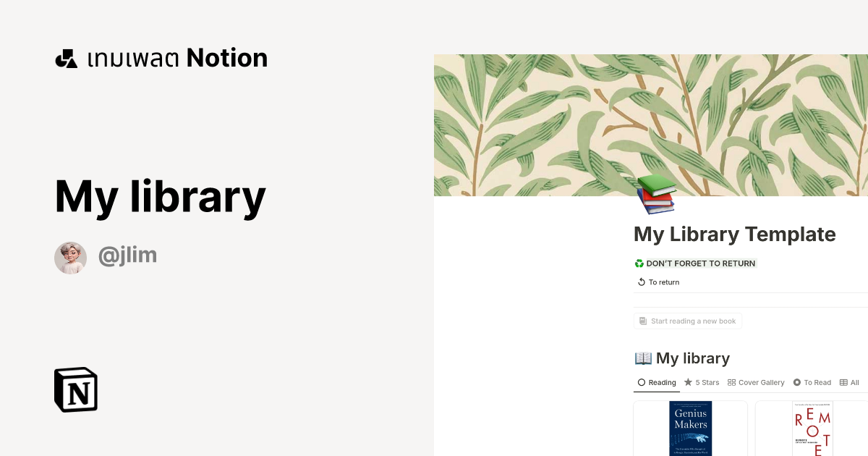The height and width of the screenshot is (456, 868).
Task: Click the gallery grid icon beside Cover Gallery
Action: click(731, 382)
